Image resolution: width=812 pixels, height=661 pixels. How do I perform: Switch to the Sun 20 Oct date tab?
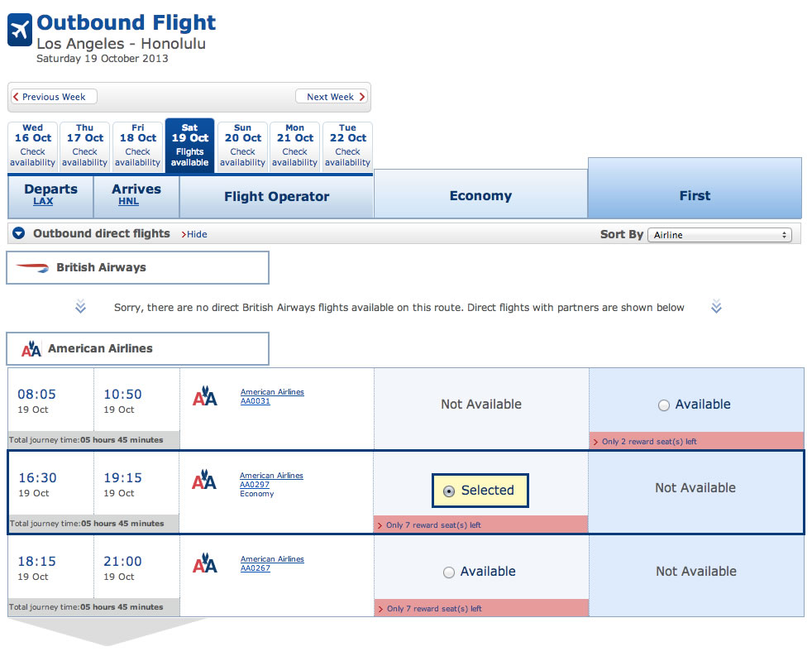tap(242, 145)
